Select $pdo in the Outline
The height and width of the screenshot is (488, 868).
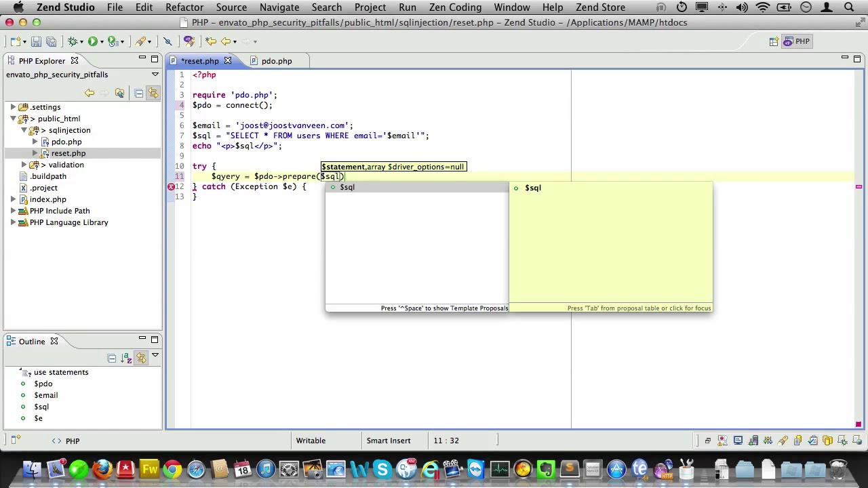(43, 384)
